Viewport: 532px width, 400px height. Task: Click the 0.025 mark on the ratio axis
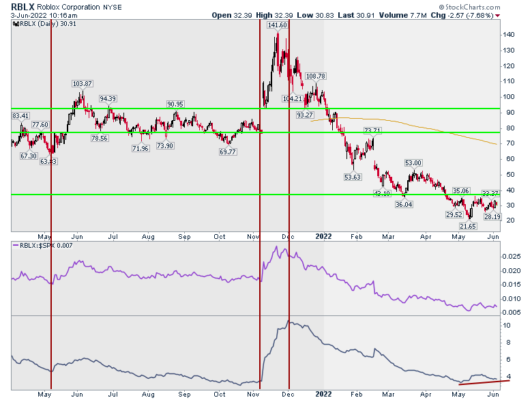point(512,257)
